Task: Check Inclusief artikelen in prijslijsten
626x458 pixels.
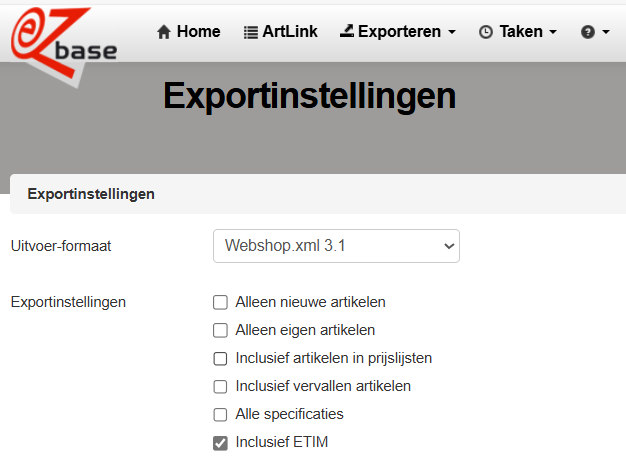Action: [x=220, y=359]
